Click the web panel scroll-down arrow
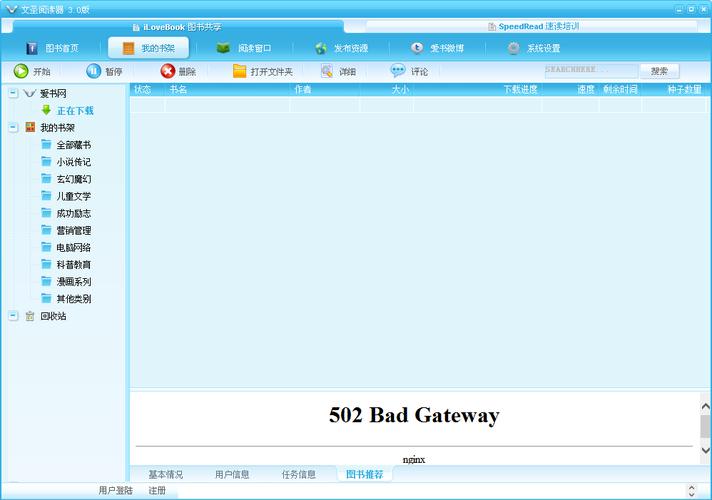Image resolution: width=712 pixels, height=500 pixels. click(705, 450)
